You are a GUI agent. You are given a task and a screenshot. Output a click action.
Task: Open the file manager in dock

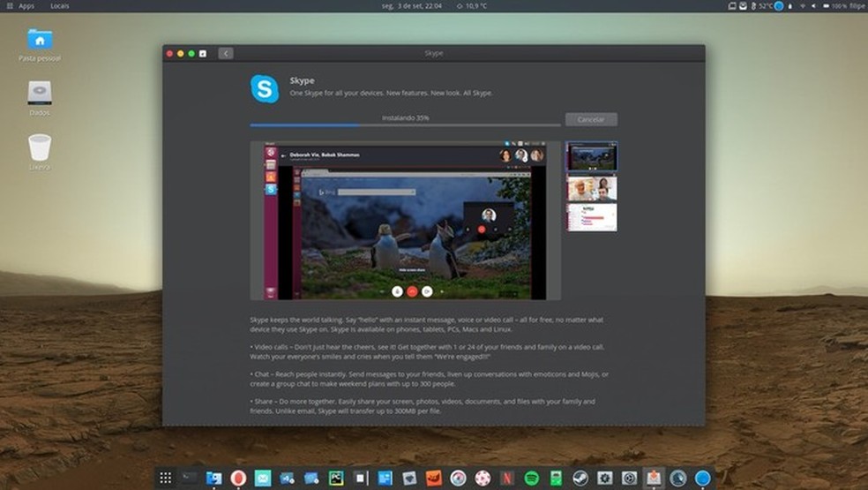coord(213,478)
